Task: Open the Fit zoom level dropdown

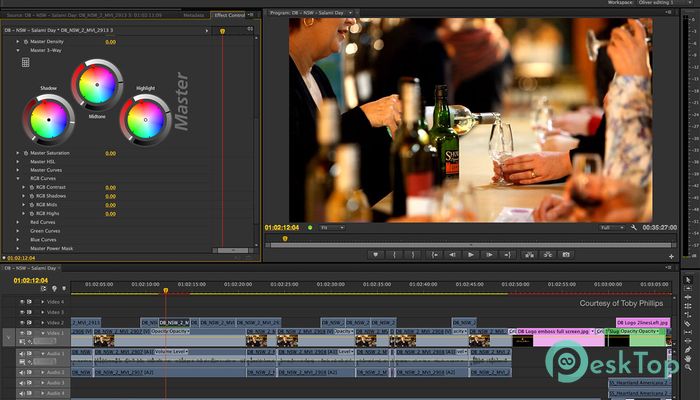Action: [332, 228]
